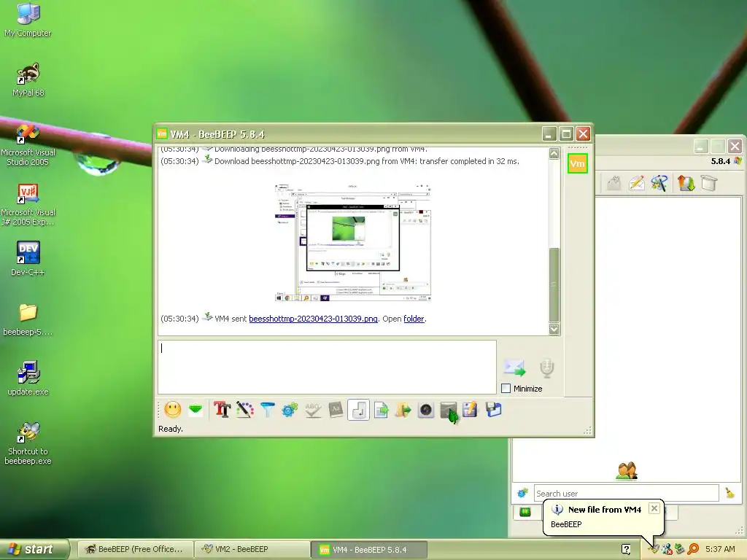Choose chat text color with the pen palette icon
Image resolution: width=747 pixels, height=560 pixels.
245,410
